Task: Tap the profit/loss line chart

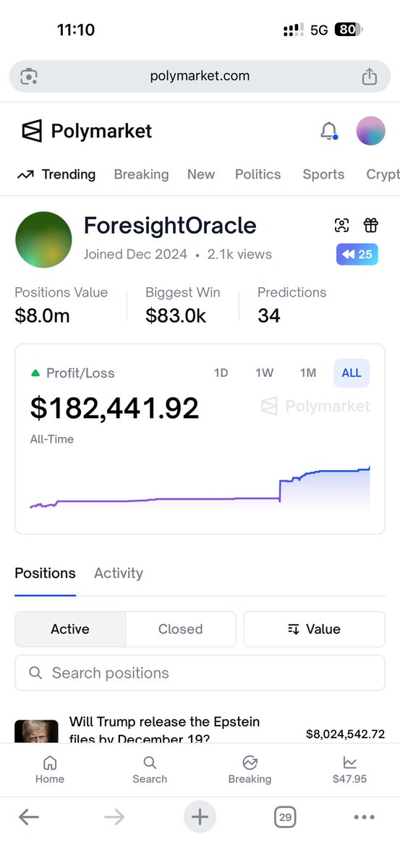Action: 200,488
